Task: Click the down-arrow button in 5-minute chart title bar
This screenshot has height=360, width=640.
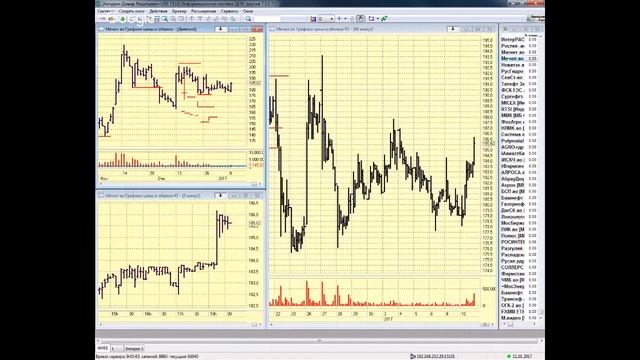Action: point(220,196)
